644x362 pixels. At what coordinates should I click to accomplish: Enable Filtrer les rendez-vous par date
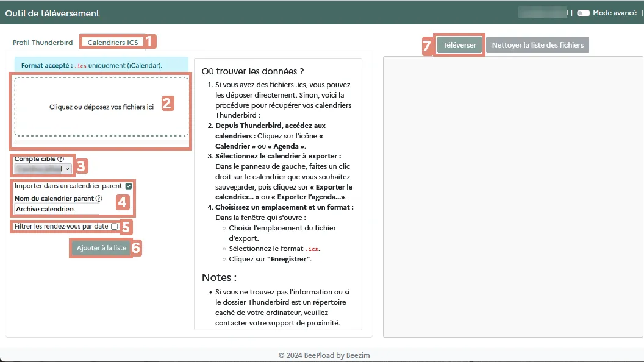115,226
